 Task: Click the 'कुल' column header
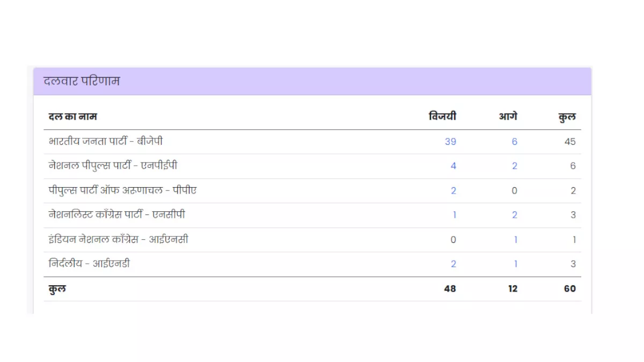click(x=567, y=117)
